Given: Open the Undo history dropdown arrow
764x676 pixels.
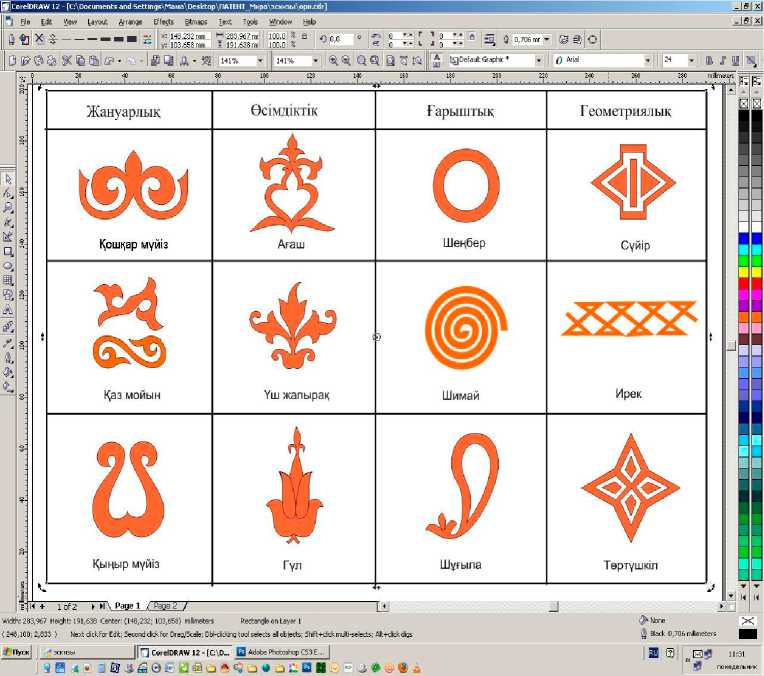Looking at the screenshot, I should (x=120, y=61).
